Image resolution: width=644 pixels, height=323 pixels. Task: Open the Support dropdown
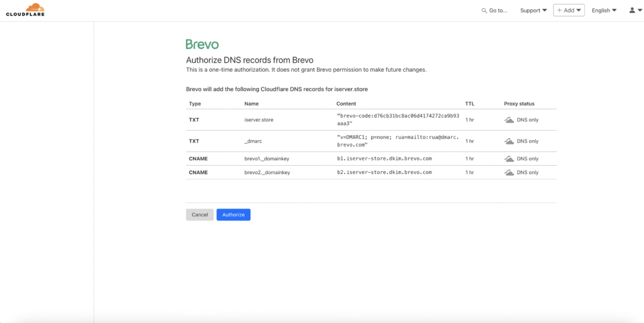click(533, 10)
